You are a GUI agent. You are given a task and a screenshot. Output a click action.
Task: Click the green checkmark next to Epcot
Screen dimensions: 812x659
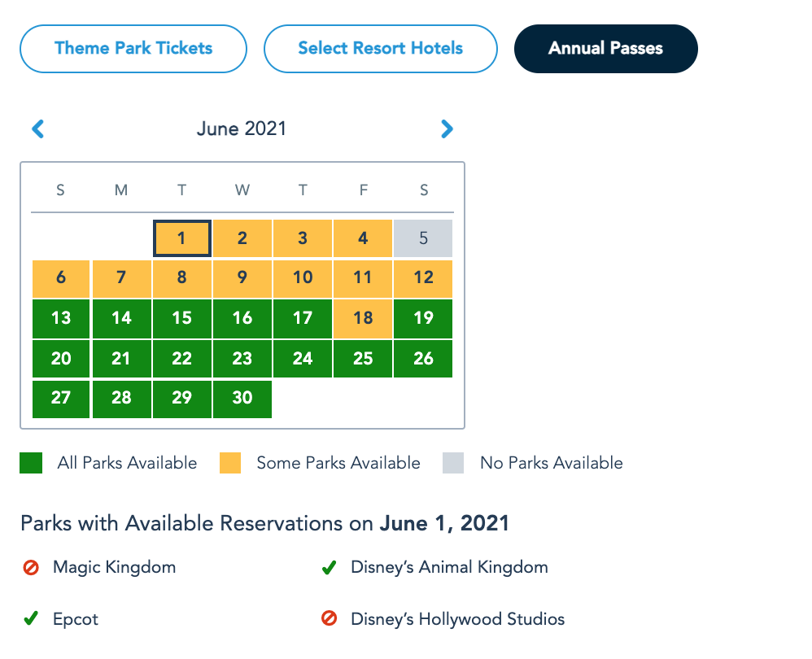coord(31,619)
